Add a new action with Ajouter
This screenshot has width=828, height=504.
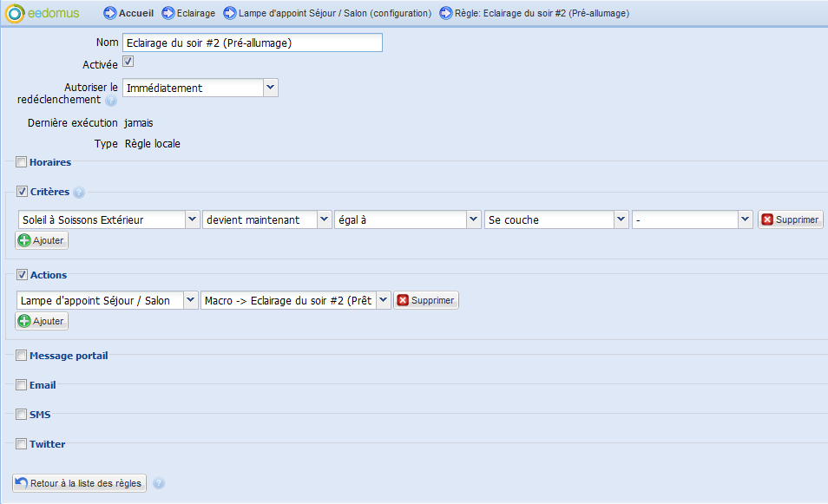[x=42, y=321]
